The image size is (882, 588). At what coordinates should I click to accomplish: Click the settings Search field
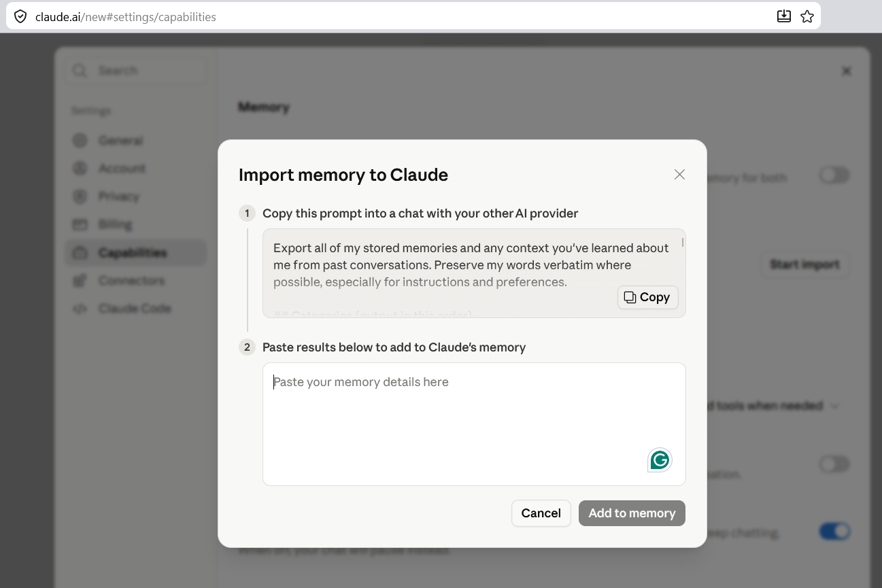point(136,71)
